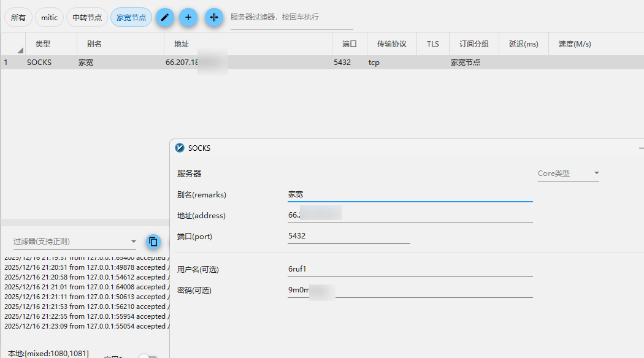
Task: Click the select-all corner triangle in the table
Action: [x=20, y=50]
